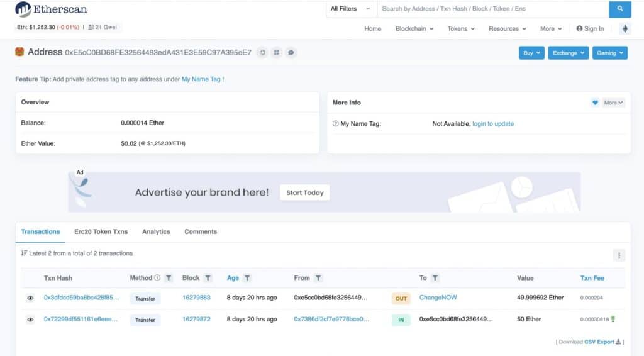Open sender address 0x7386df2cf7e9776bce0...
644x356 pixels.
[331, 319]
